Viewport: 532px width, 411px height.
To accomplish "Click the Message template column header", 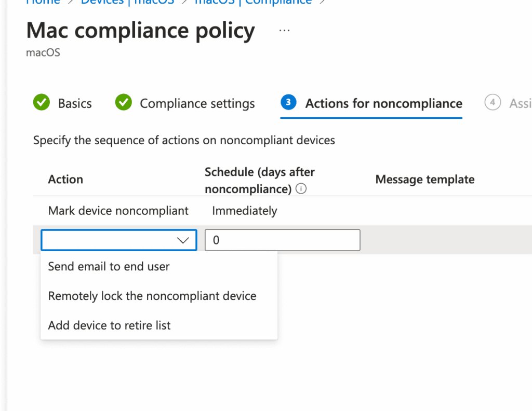I will pyautogui.click(x=424, y=179).
